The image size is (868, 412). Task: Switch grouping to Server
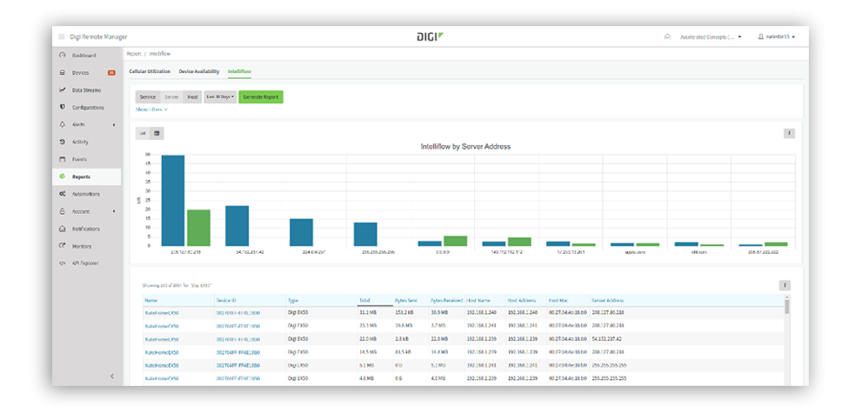point(171,97)
